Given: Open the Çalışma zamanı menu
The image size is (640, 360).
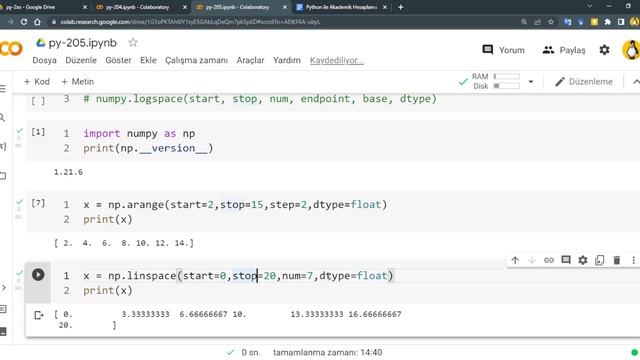Looking at the screenshot, I should pyautogui.click(x=196, y=60).
